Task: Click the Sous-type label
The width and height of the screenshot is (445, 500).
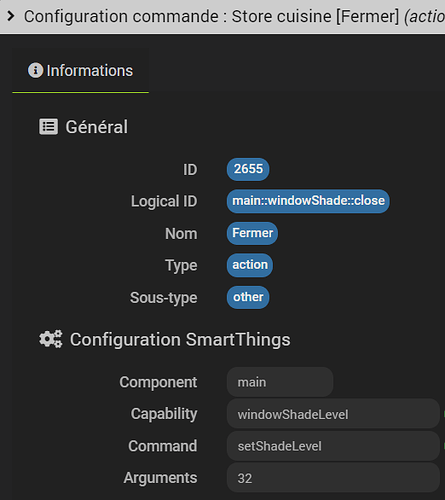Action: click(x=163, y=297)
